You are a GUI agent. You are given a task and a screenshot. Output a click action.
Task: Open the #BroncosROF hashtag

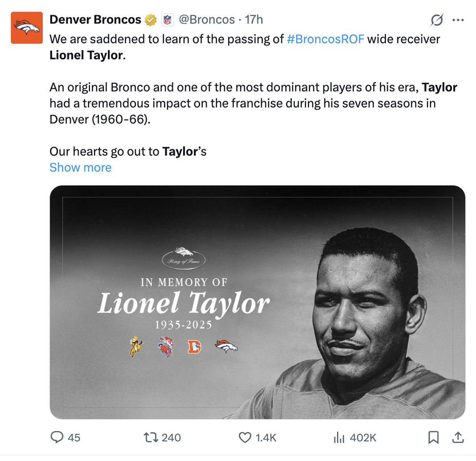pyautogui.click(x=325, y=39)
